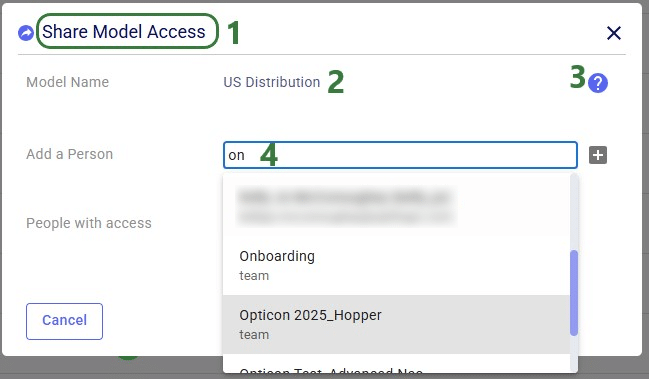Close the Share Model Access dialog
649x379 pixels.
(x=614, y=33)
